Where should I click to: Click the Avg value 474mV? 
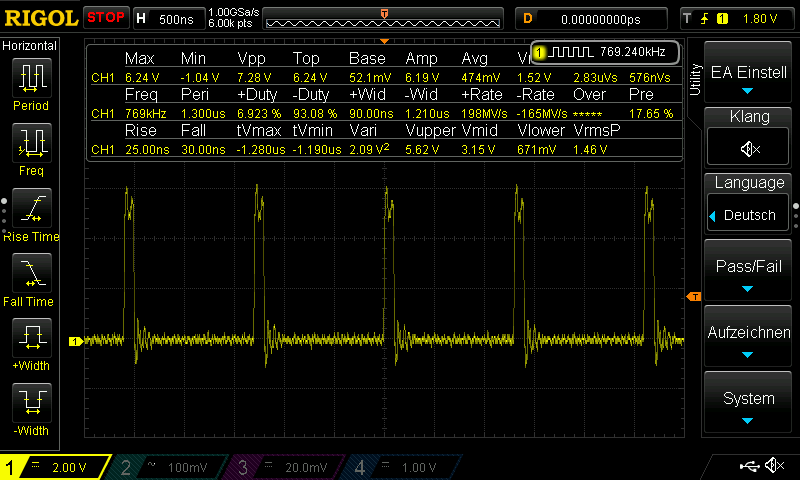481,78
